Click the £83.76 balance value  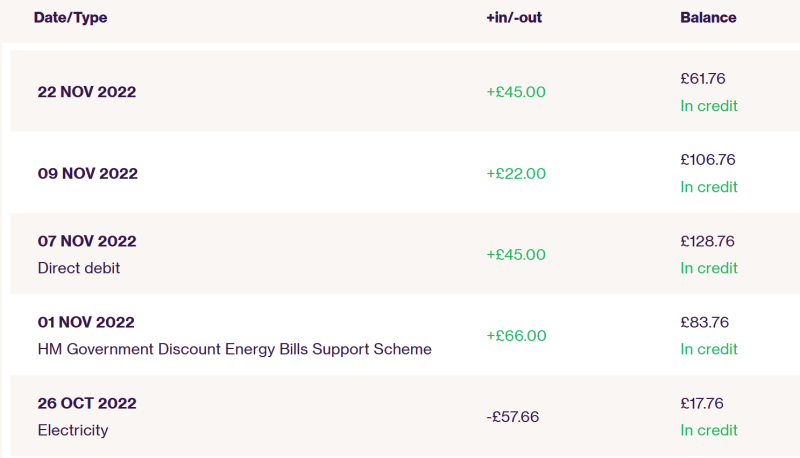(705, 322)
